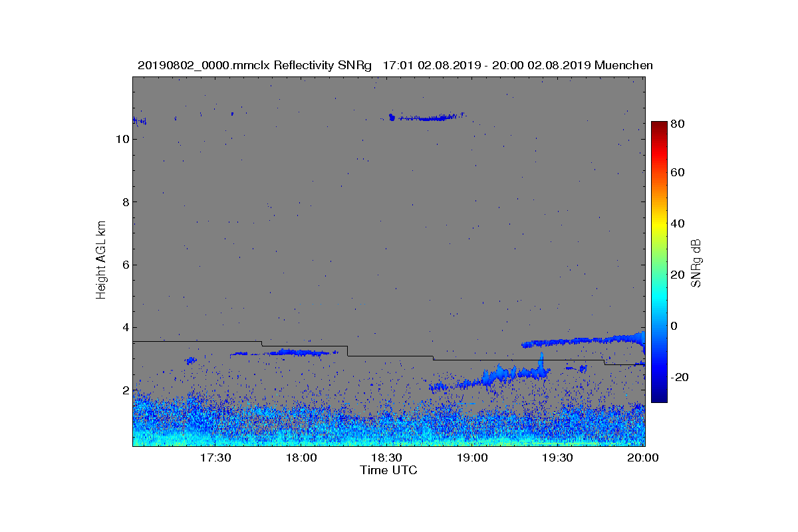The width and height of the screenshot is (798, 532).
Task: Click the colorbar tick label 80
Action: (678, 123)
